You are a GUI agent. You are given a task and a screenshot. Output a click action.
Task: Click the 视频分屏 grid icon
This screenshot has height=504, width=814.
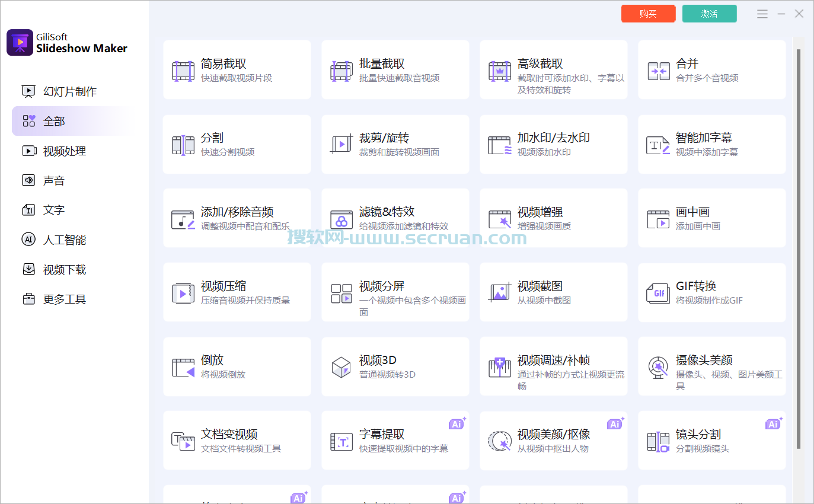tap(341, 294)
